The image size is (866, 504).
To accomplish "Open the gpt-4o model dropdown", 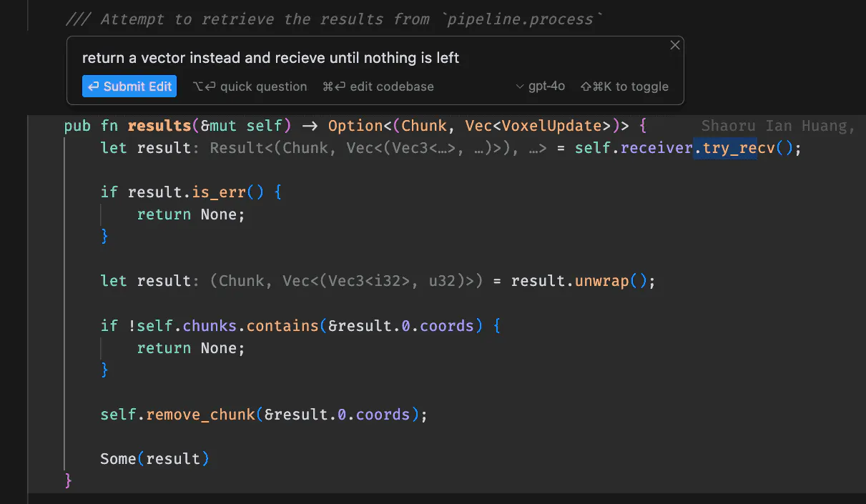I will (541, 87).
